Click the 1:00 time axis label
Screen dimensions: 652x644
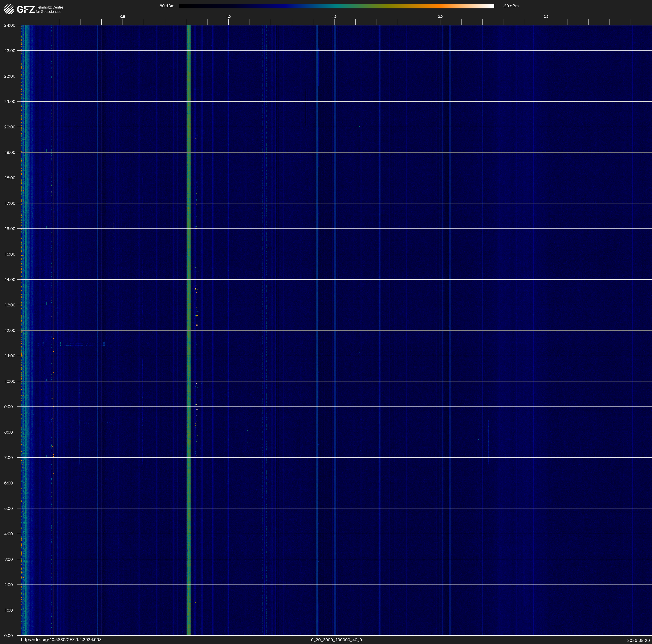click(x=8, y=610)
